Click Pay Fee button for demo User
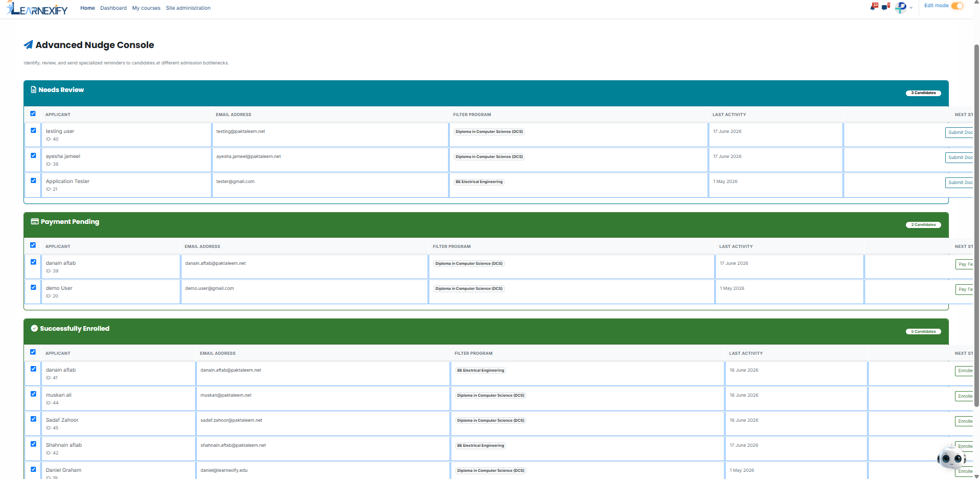 click(x=965, y=289)
